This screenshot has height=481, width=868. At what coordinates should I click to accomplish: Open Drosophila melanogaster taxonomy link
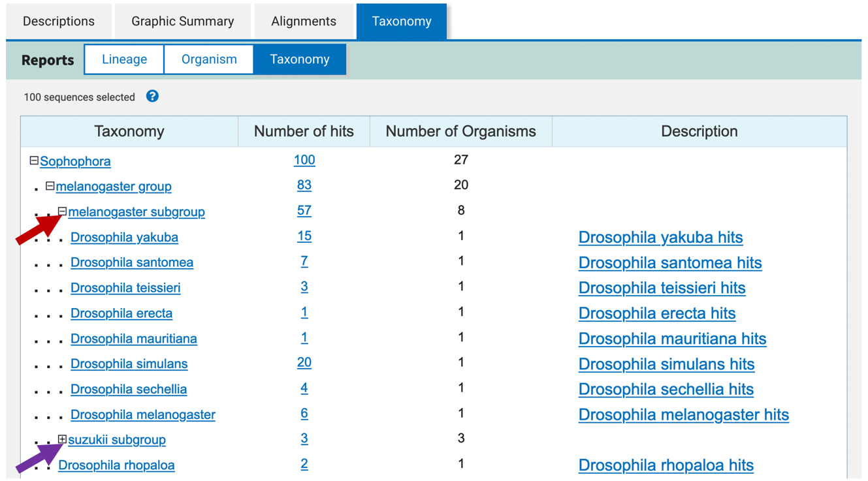pos(143,415)
